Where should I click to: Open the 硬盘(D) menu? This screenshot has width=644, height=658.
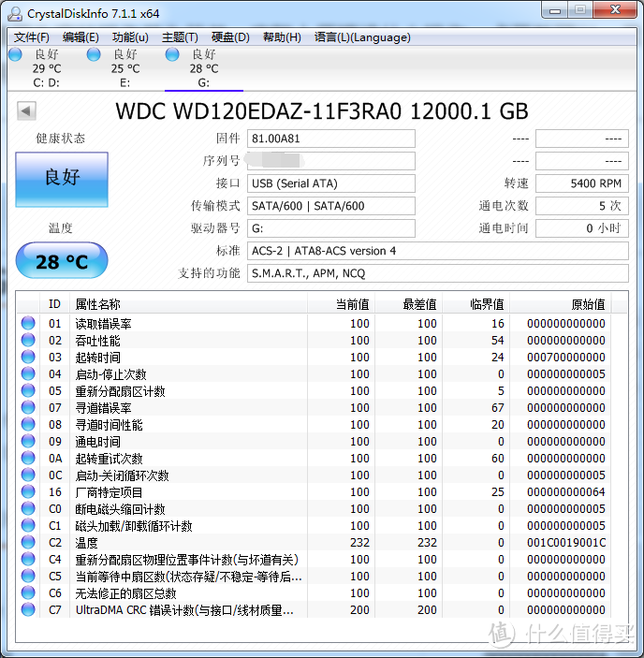click(x=230, y=37)
